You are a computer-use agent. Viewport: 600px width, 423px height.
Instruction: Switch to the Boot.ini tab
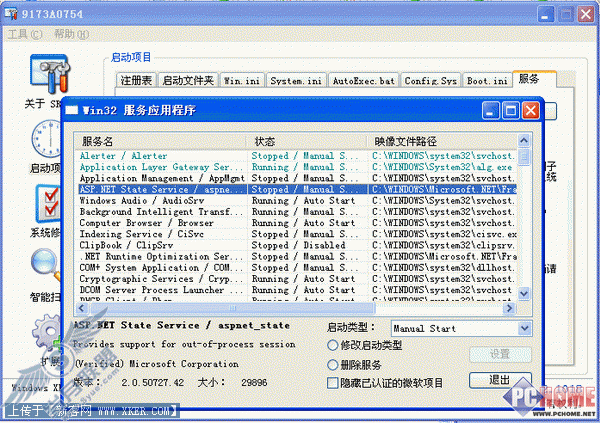(487, 80)
